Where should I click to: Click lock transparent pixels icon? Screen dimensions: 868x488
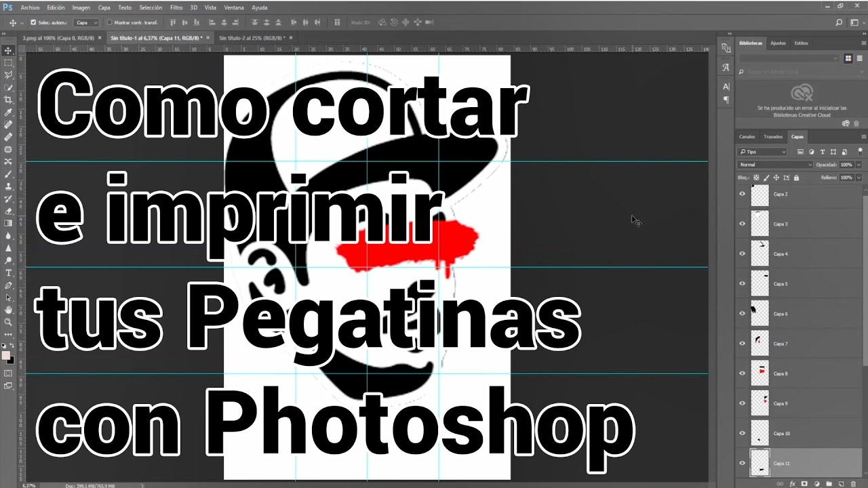(x=757, y=178)
